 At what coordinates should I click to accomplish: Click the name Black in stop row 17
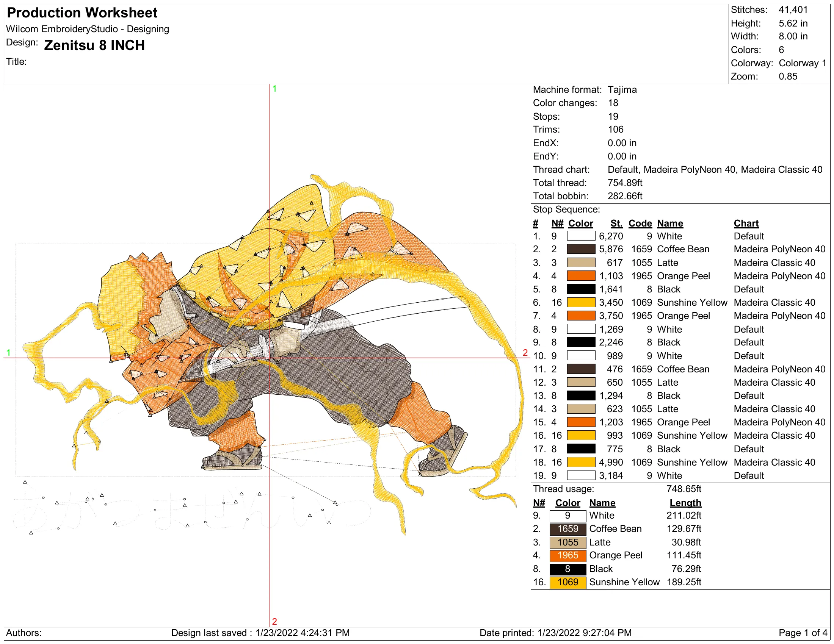pyautogui.click(x=668, y=449)
